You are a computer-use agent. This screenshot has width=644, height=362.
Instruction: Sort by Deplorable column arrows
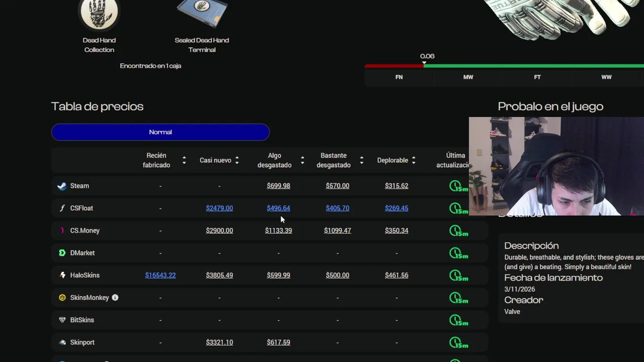414,160
